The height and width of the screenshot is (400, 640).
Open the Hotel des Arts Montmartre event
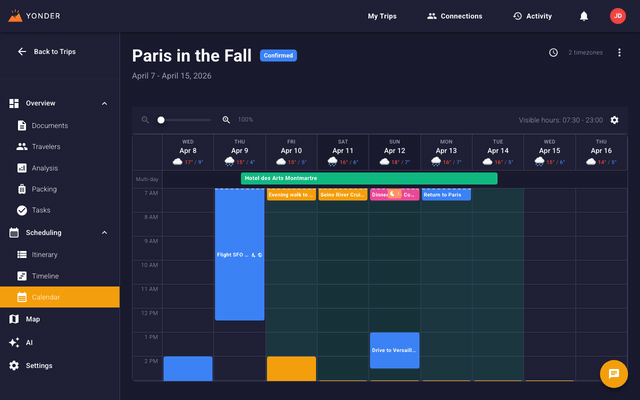pyautogui.click(x=369, y=178)
